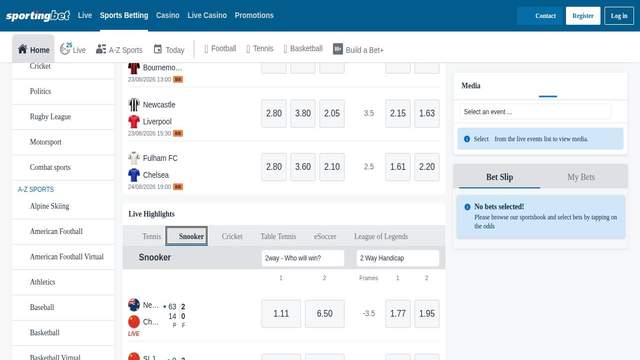Click the Log in button

tap(619, 16)
